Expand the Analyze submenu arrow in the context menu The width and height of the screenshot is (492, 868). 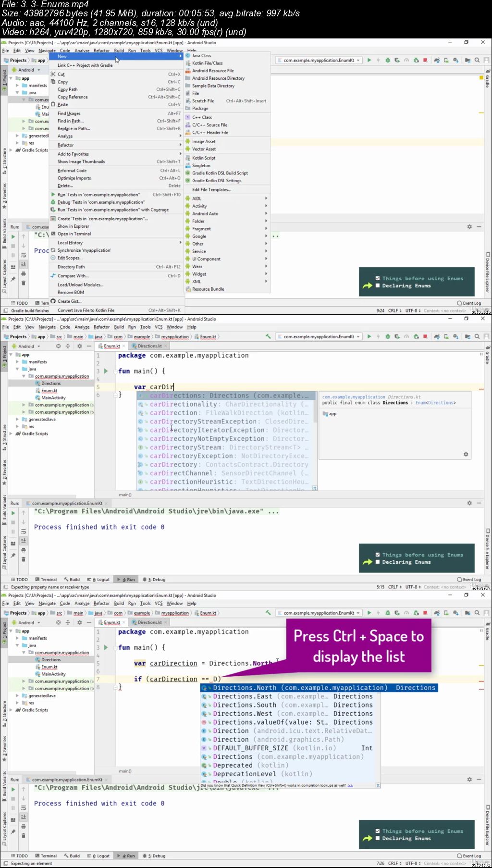181,136
